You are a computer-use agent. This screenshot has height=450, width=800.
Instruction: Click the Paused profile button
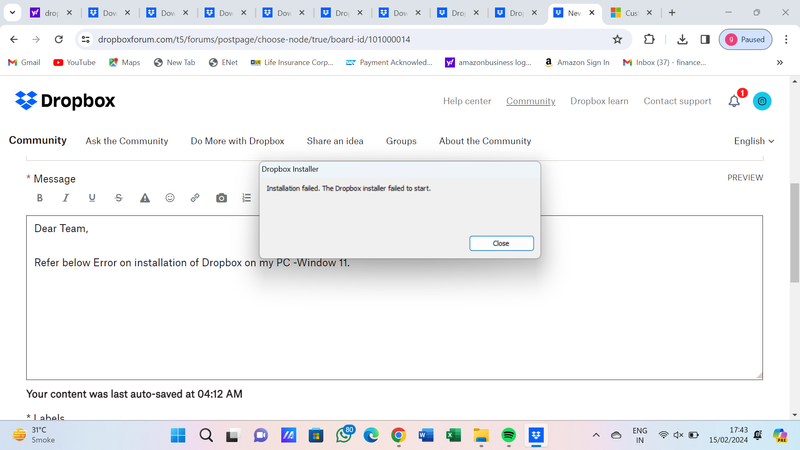point(745,39)
